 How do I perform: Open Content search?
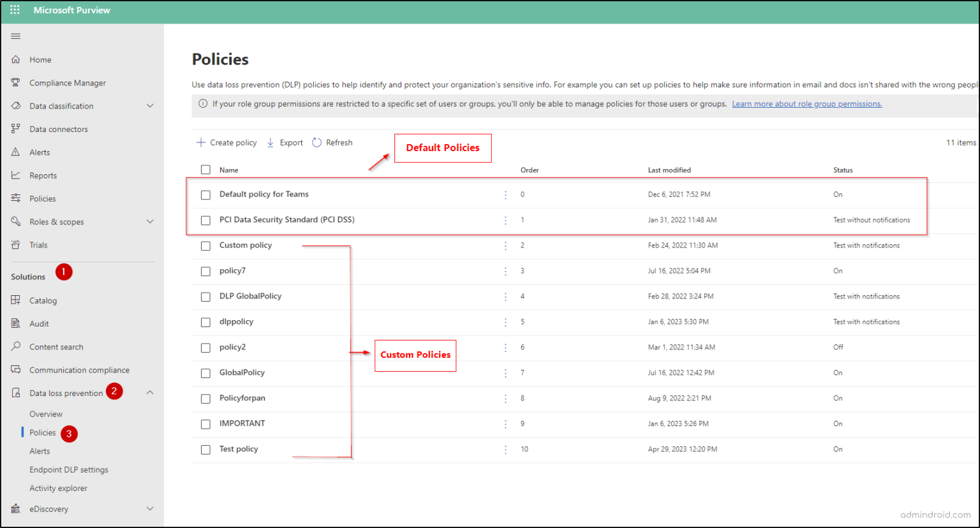click(57, 346)
